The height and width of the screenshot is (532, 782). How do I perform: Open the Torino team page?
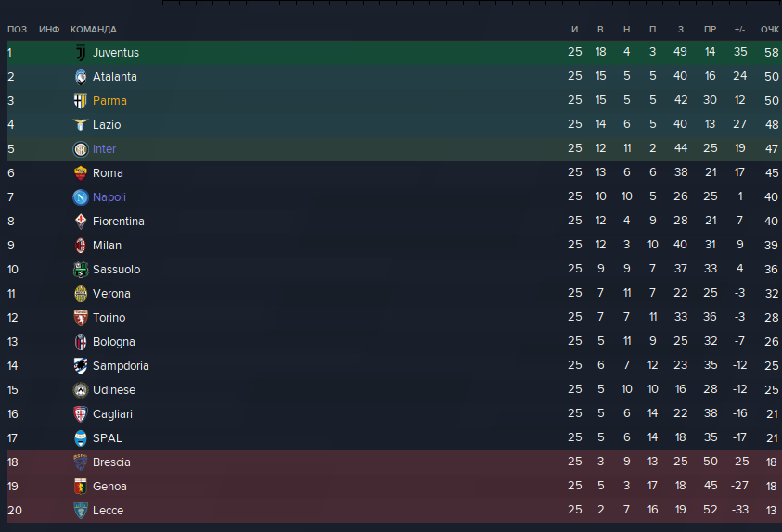pos(109,318)
